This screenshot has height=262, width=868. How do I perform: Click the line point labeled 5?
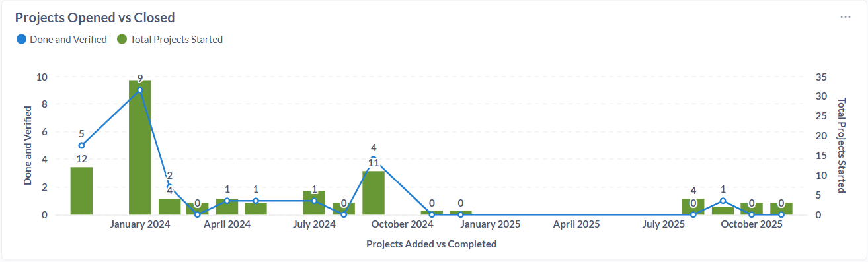81,145
